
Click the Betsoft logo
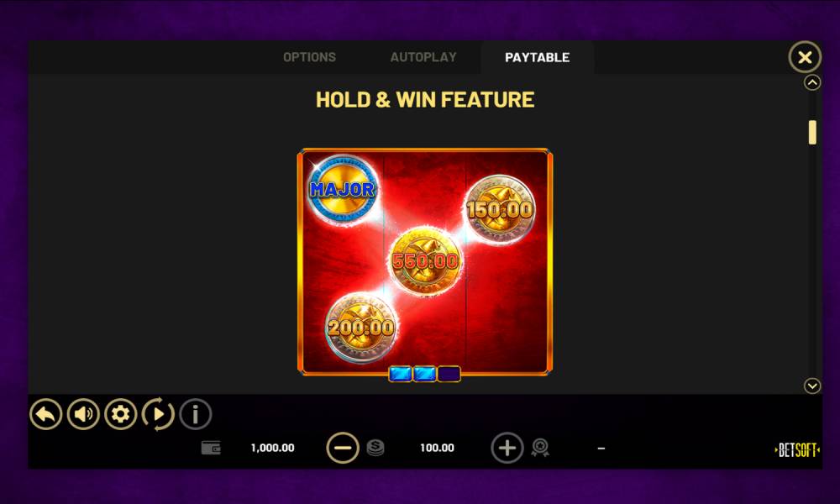click(797, 450)
